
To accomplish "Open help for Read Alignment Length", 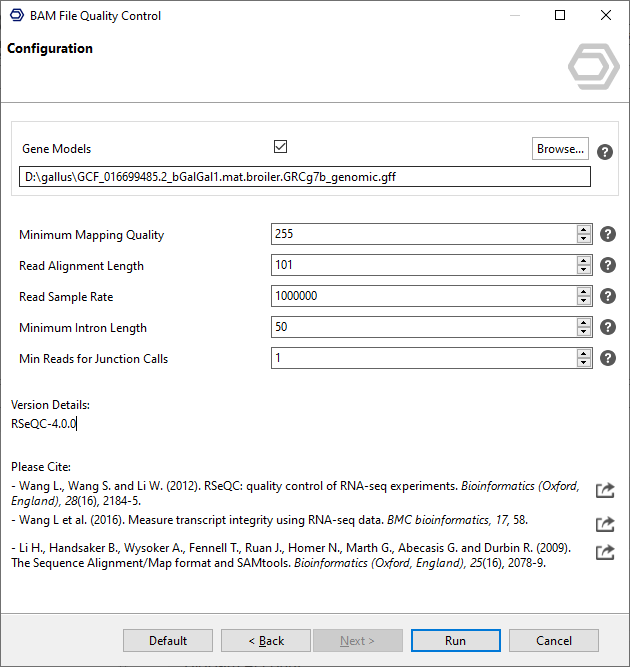I will pyautogui.click(x=607, y=265).
